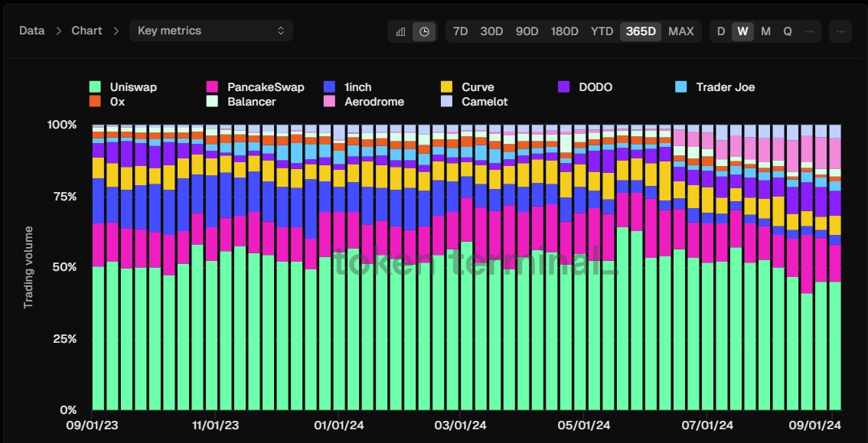Screen dimensions: 868x443
Task: Toggle Camelot series in legend
Action: [x=475, y=101]
